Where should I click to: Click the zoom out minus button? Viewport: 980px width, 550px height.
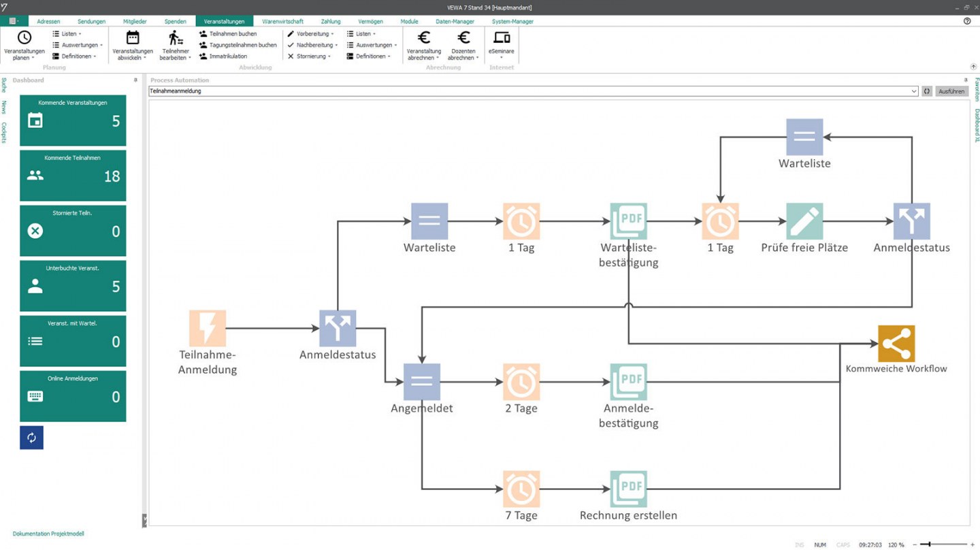915,545
